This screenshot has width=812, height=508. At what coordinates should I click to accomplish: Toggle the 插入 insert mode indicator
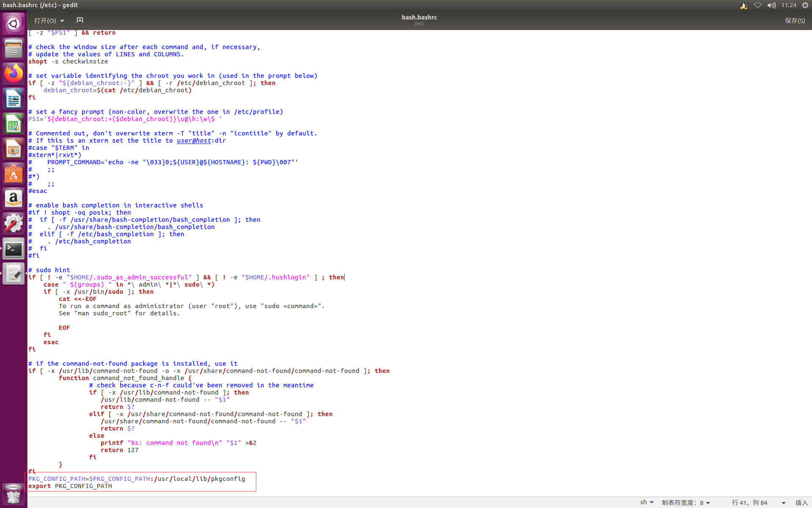tap(801, 502)
